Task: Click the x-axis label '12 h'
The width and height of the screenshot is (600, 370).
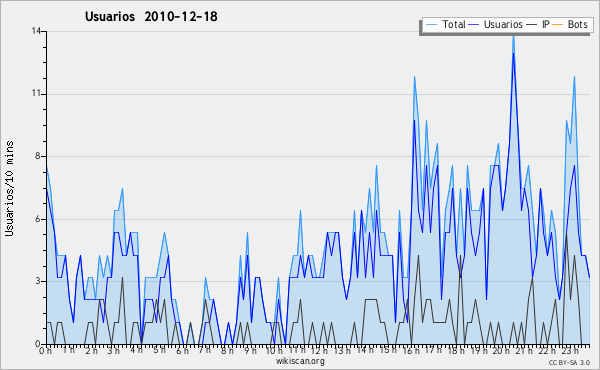Action: [318, 351]
